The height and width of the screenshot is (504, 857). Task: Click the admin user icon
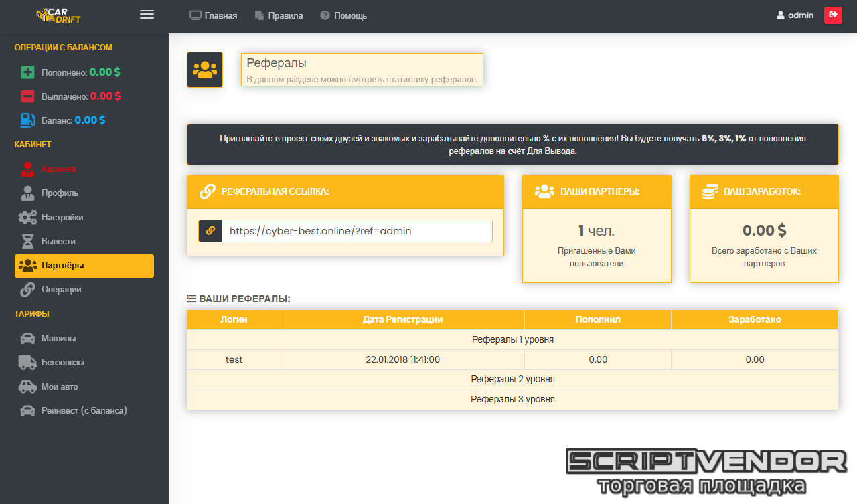click(x=781, y=15)
